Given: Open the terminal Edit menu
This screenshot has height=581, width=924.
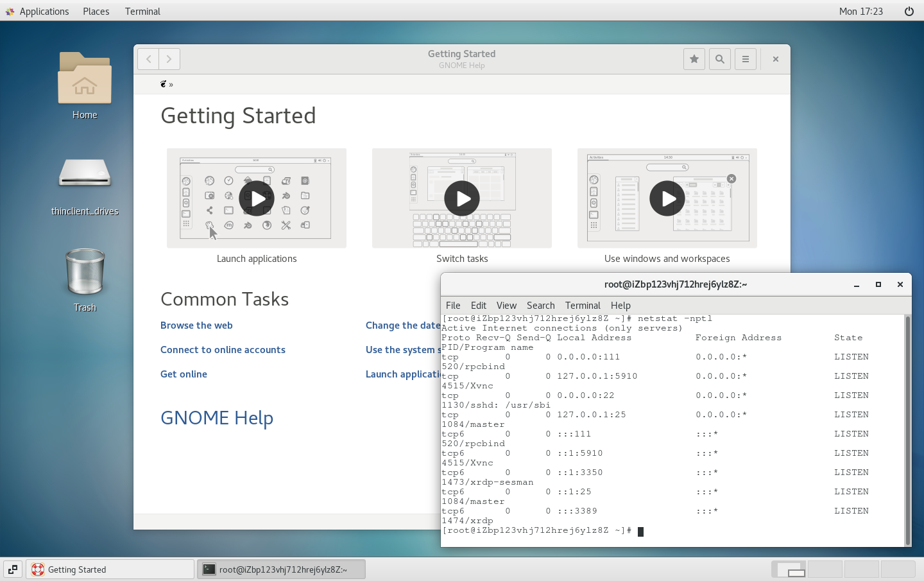Looking at the screenshot, I should click(x=479, y=306).
